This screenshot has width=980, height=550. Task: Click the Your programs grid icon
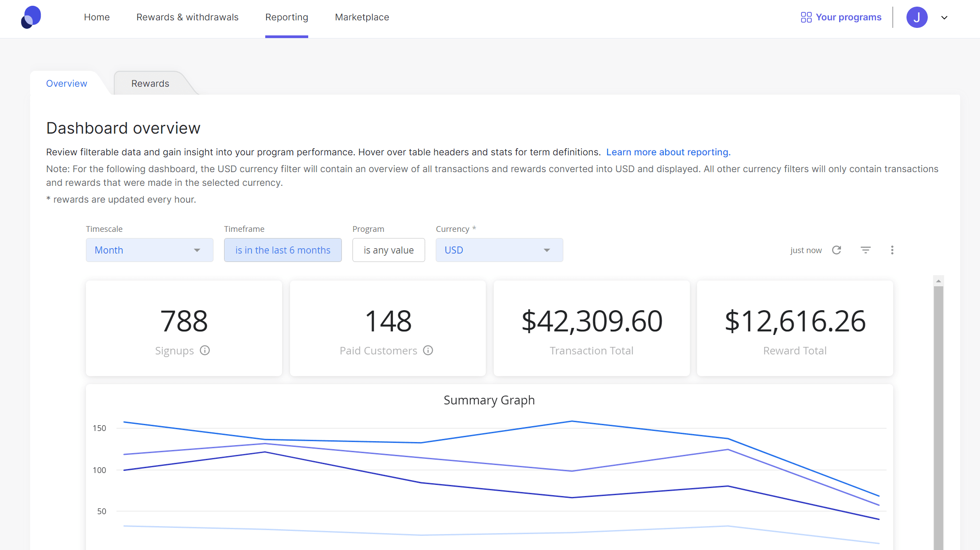pyautogui.click(x=806, y=17)
